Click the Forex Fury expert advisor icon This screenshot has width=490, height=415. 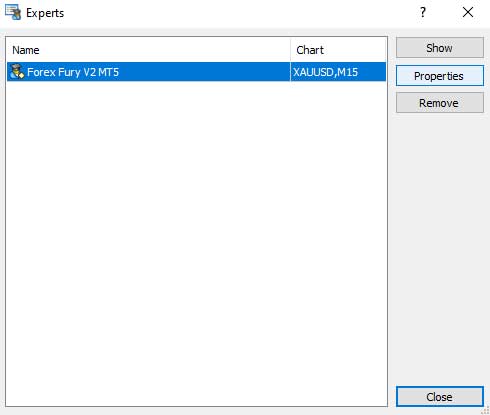pyautogui.click(x=17, y=72)
